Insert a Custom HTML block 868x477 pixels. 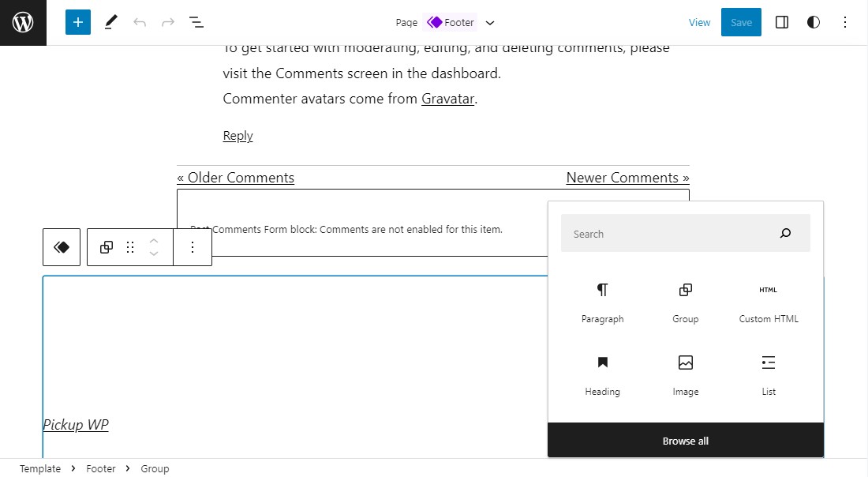pyautogui.click(x=769, y=303)
